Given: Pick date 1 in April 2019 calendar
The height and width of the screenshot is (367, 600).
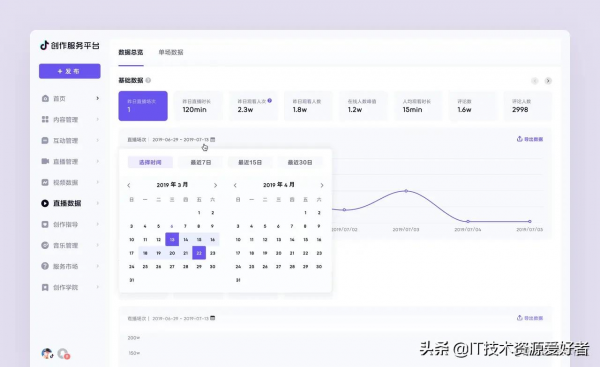Looking at the screenshot, I should click(305, 212).
